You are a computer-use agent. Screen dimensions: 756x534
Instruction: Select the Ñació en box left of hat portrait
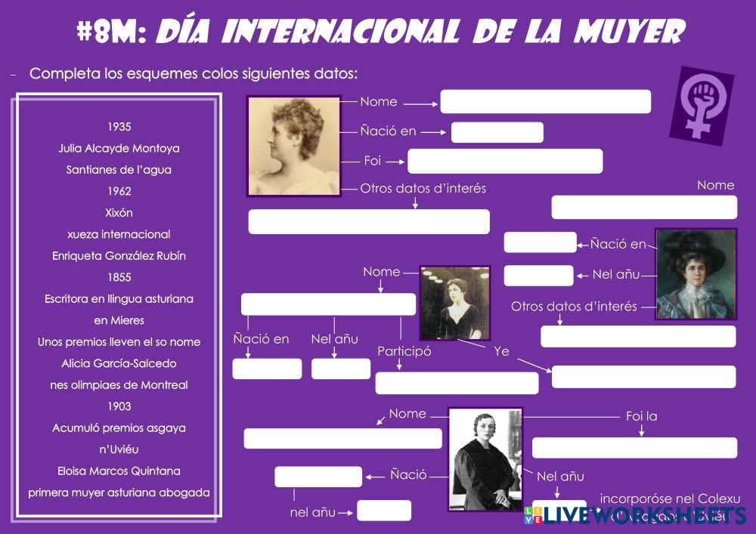click(x=540, y=242)
